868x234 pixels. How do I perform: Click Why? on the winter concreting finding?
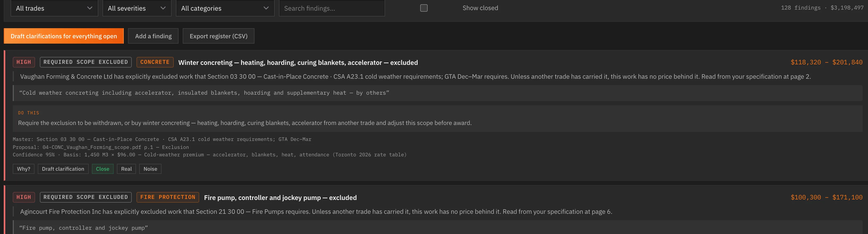coord(24,169)
